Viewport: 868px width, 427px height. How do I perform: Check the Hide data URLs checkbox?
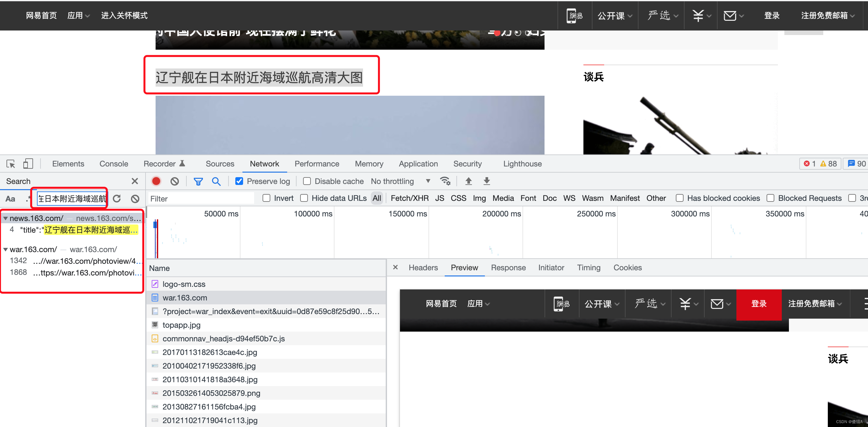click(304, 198)
